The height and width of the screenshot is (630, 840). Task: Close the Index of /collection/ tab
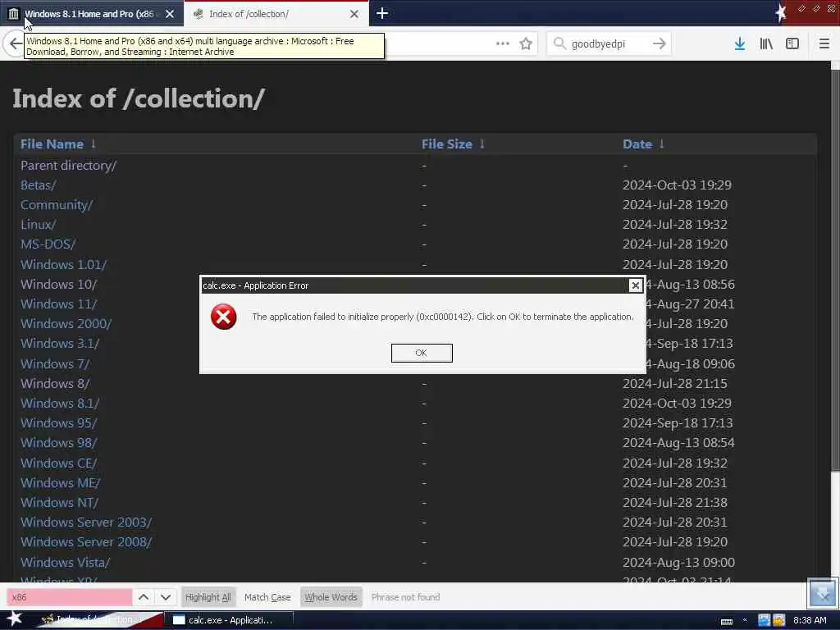(354, 14)
